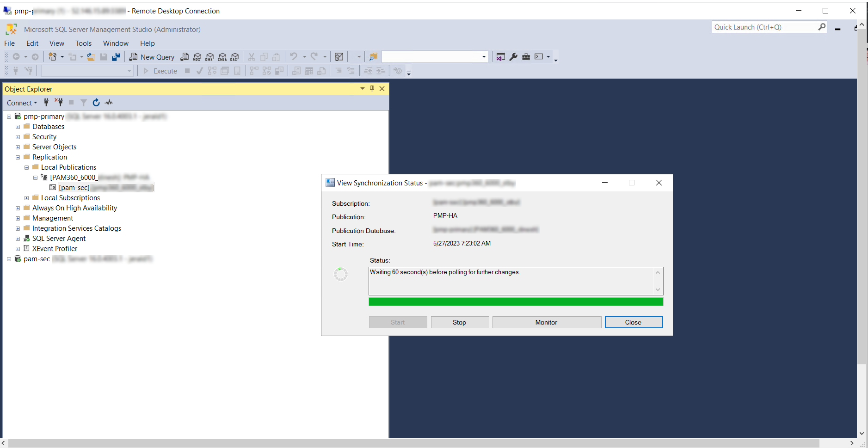Click the Find in Files icon
The height and width of the screenshot is (448, 868).
pyautogui.click(x=373, y=57)
